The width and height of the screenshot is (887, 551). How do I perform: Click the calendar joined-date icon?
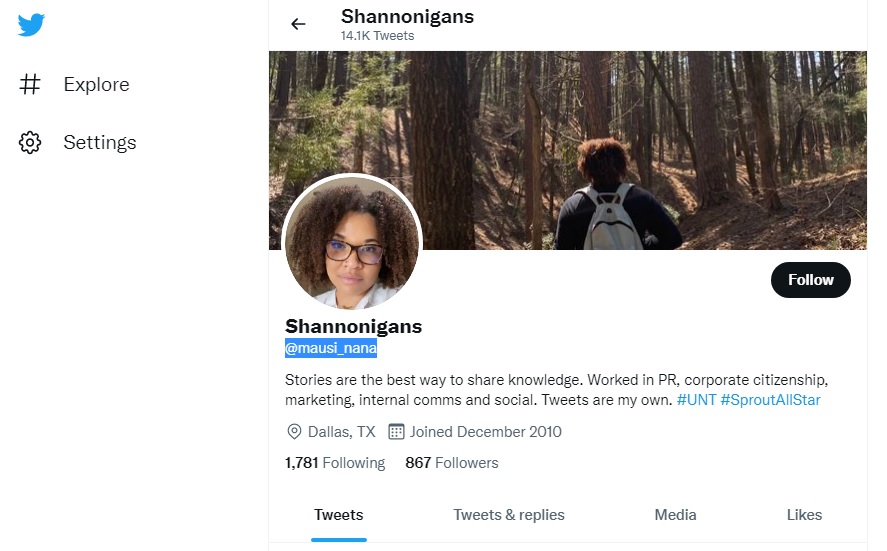click(x=396, y=432)
